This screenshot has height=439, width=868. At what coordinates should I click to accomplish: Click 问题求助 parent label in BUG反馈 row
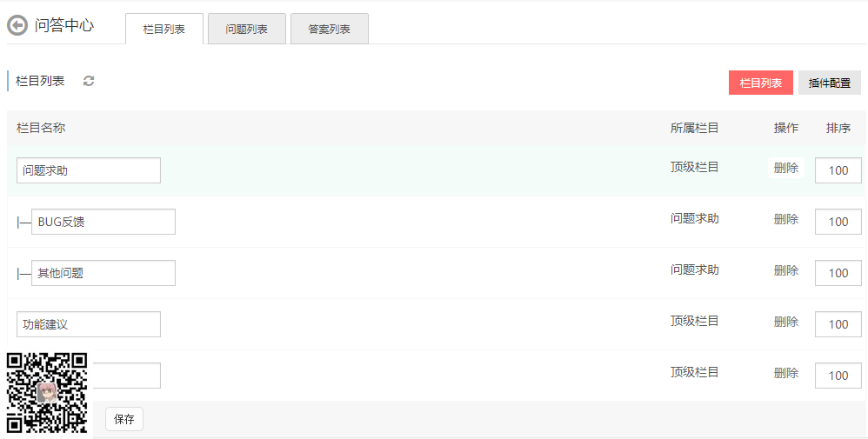click(694, 219)
